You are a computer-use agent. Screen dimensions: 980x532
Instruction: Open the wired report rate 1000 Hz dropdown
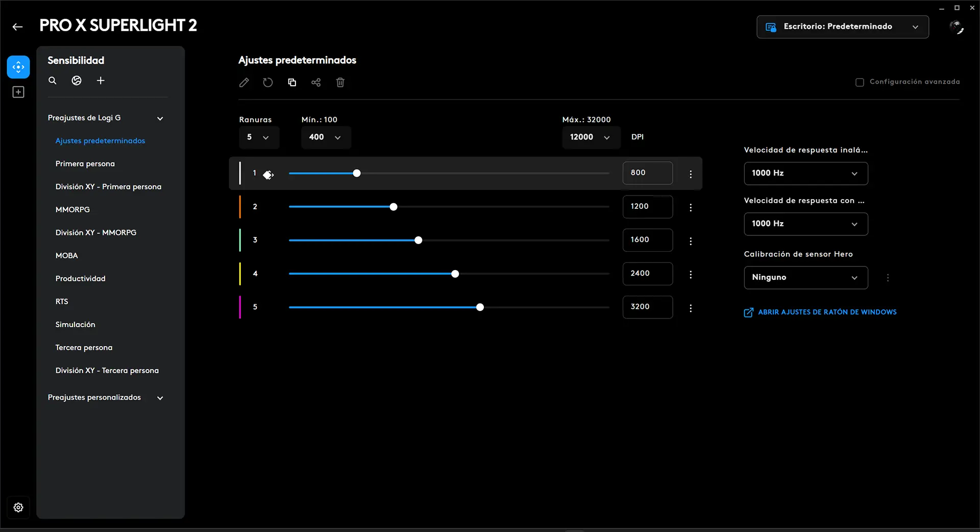[x=805, y=224]
